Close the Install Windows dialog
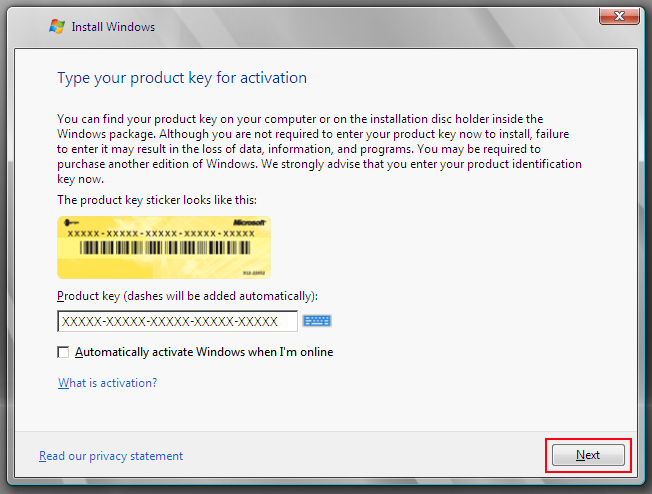Screen dimensions: 652x494 (x=619, y=16)
